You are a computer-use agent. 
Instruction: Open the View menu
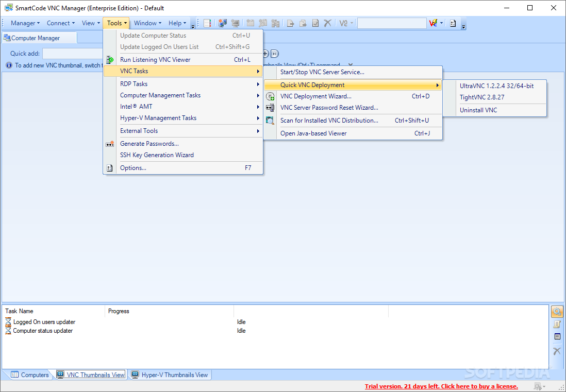pyautogui.click(x=91, y=23)
